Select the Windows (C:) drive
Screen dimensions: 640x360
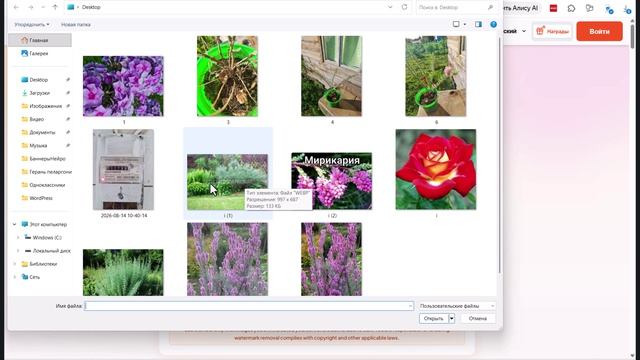pyautogui.click(x=47, y=238)
